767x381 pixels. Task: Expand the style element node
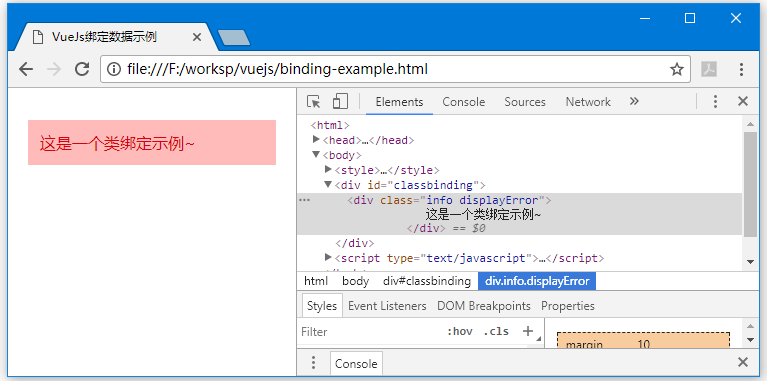[x=328, y=170]
